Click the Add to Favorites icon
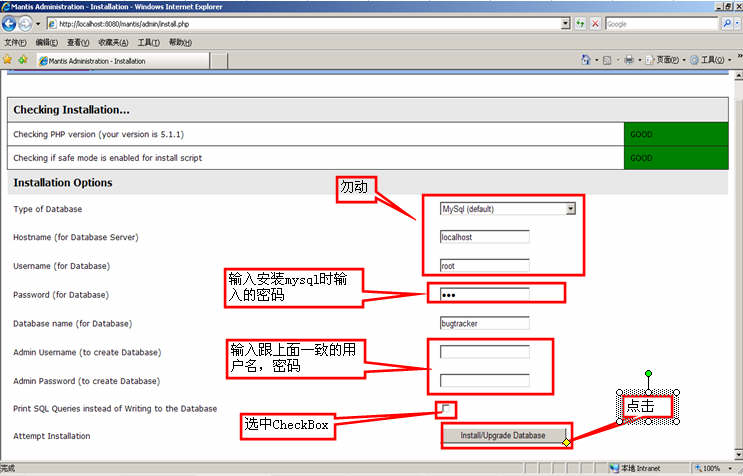The image size is (743, 476). pyautogui.click(x=22, y=60)
